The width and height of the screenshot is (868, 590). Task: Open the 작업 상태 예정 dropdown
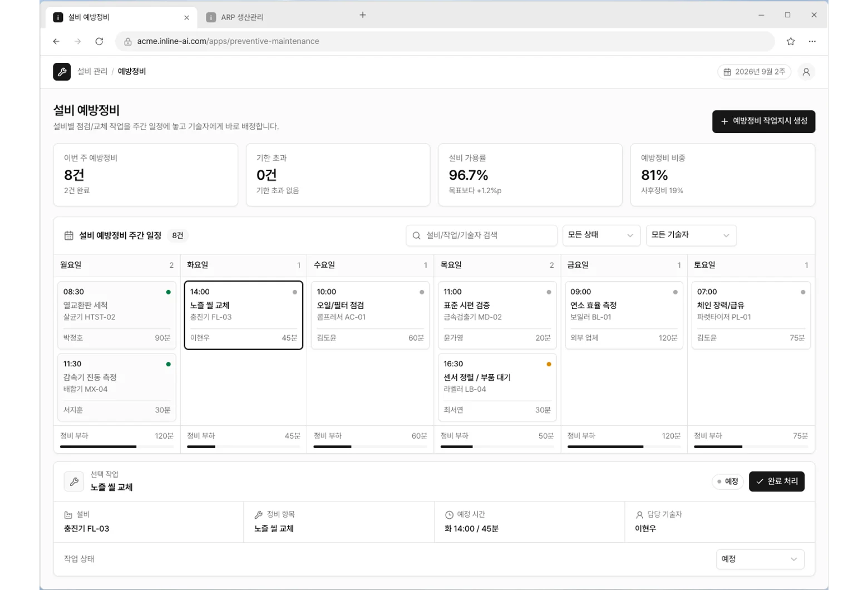[759, 559]
